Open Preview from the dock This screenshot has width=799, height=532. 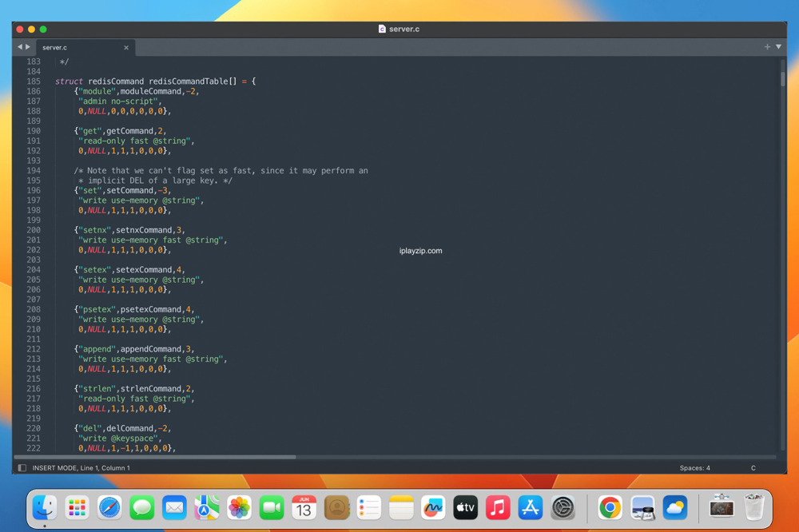click(642, 507)
